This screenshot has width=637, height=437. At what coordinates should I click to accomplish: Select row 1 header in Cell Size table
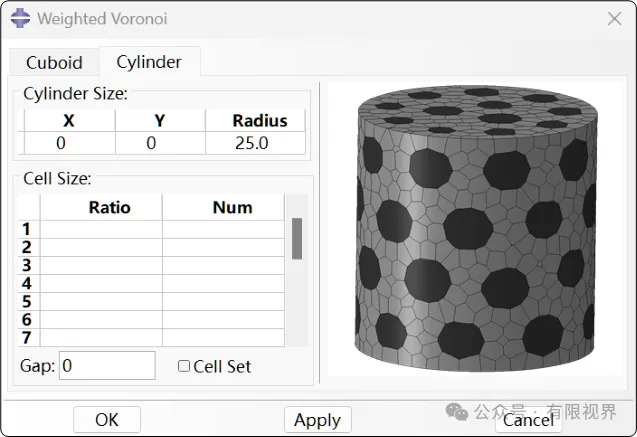click(x=27, y=230)
